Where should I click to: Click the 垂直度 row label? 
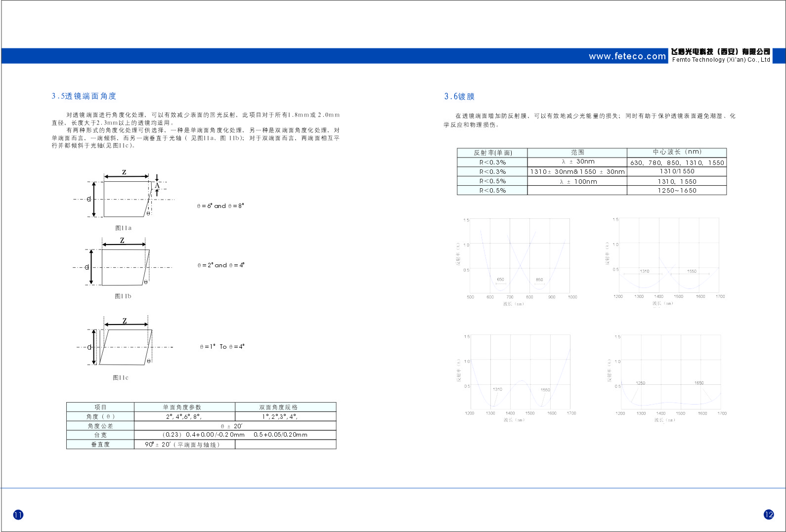click(x=100, y=445)
